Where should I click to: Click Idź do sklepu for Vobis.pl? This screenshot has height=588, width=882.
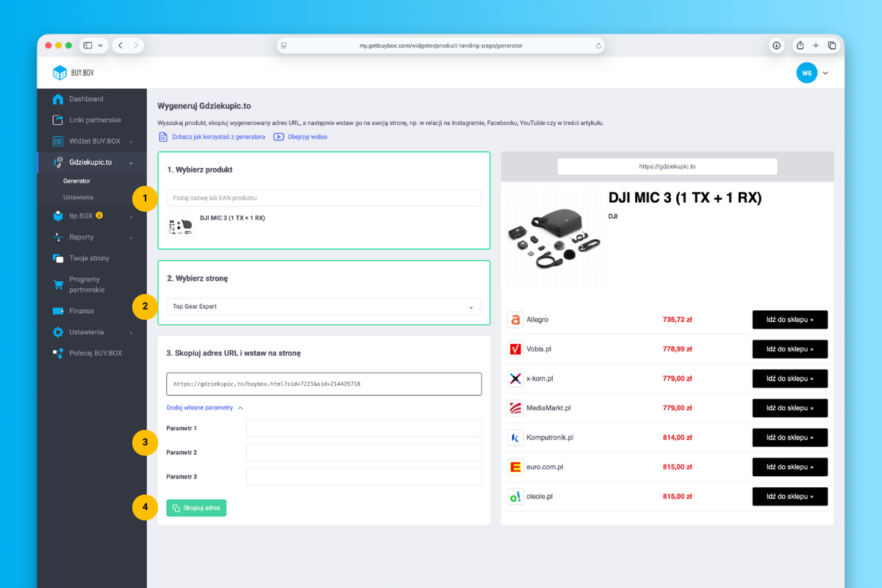pos(790,349)
